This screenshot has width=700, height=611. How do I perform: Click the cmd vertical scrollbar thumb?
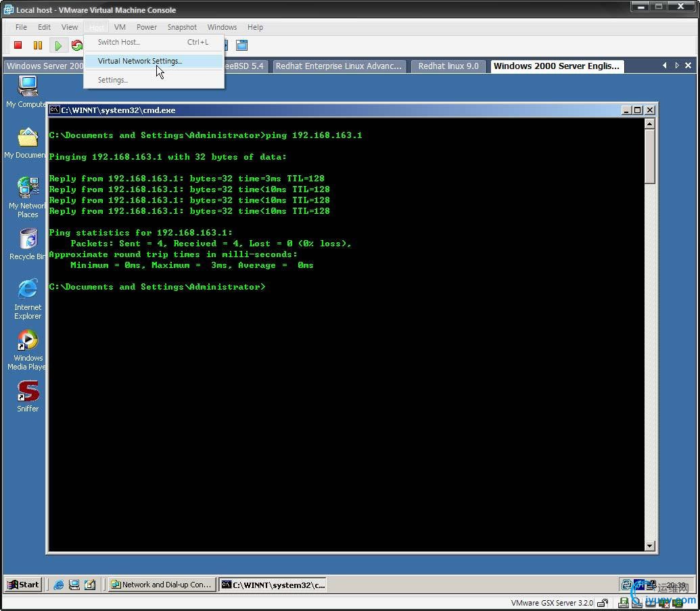pos(650,156)
